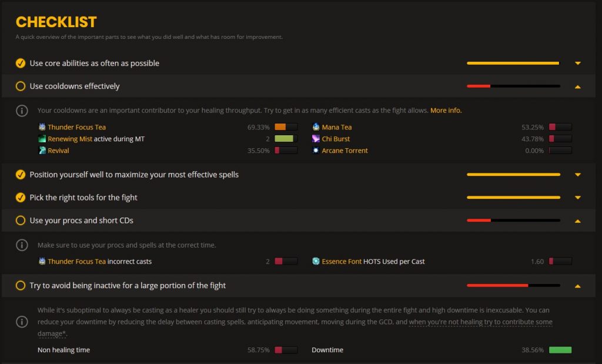Expand the 'Position yourself well' section arrow

click(x=577, y=175)
